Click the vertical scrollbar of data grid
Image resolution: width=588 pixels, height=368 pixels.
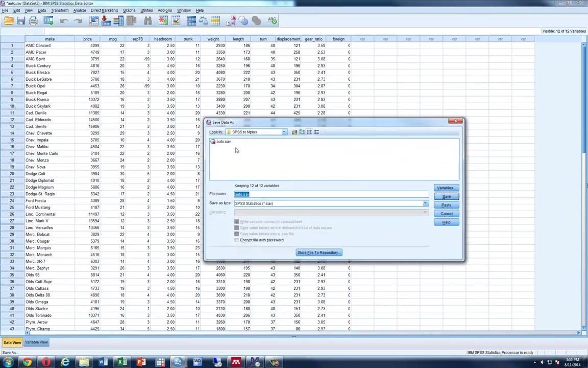pos(584,186)
